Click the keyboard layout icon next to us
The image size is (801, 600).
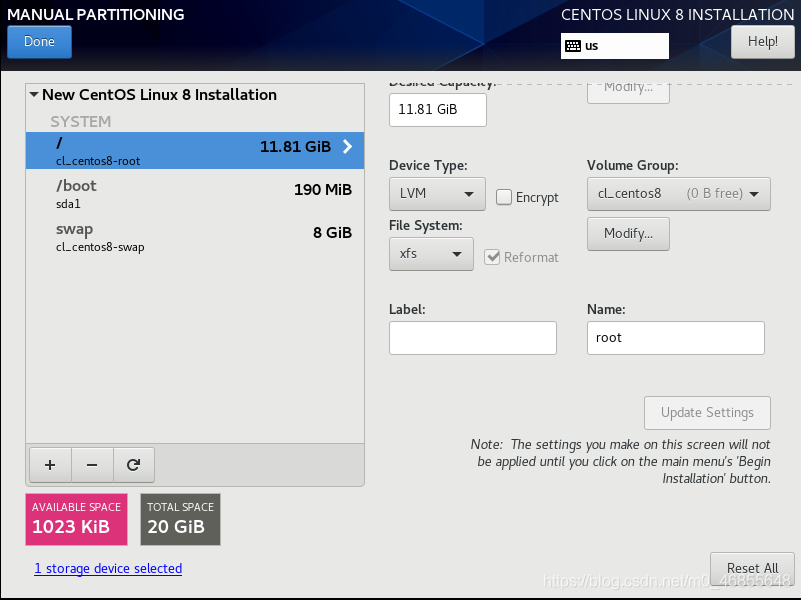coord(573,46)
